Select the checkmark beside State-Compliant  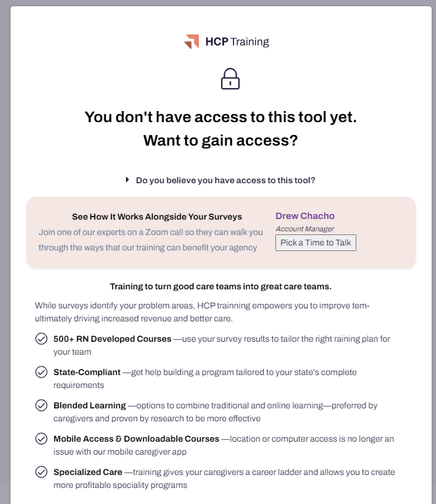pos(39,371)
